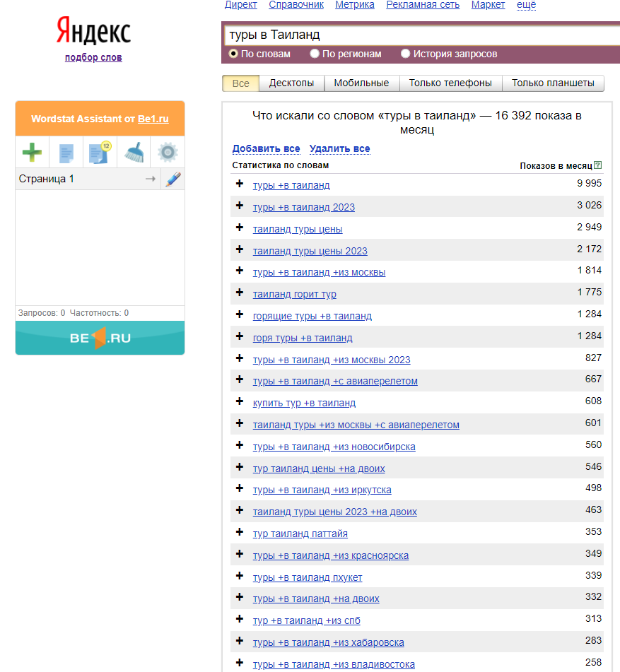Click the Добавить все link
Image resolution: width=620 pixels, height=672 pixels.
coord(266,149)
